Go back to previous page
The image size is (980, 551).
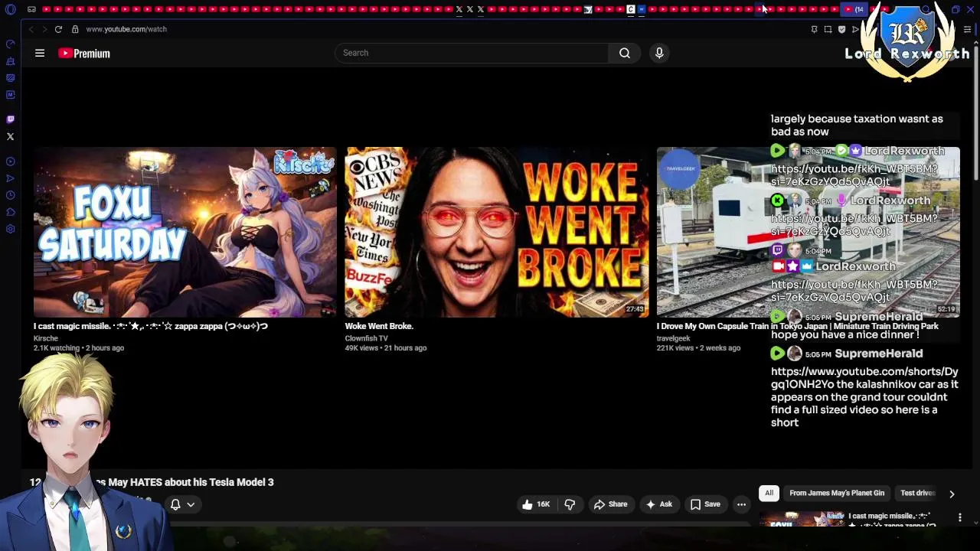(x=31, y=29)
